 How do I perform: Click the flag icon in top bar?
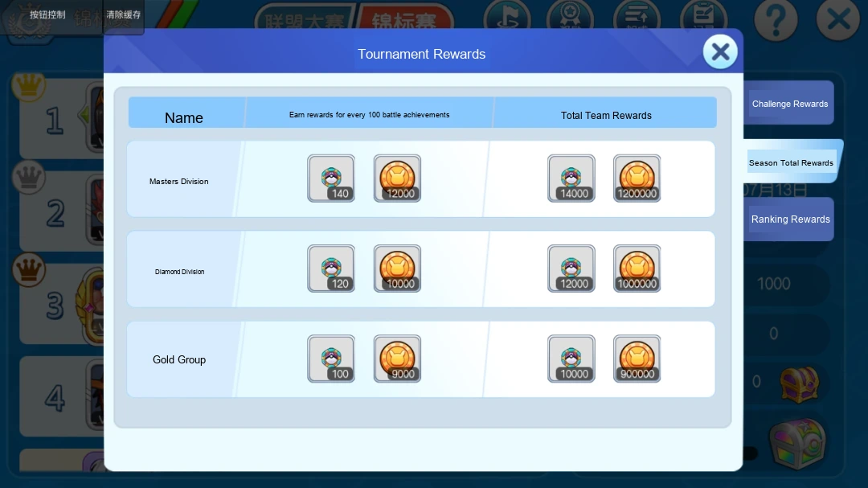[507, 15]
